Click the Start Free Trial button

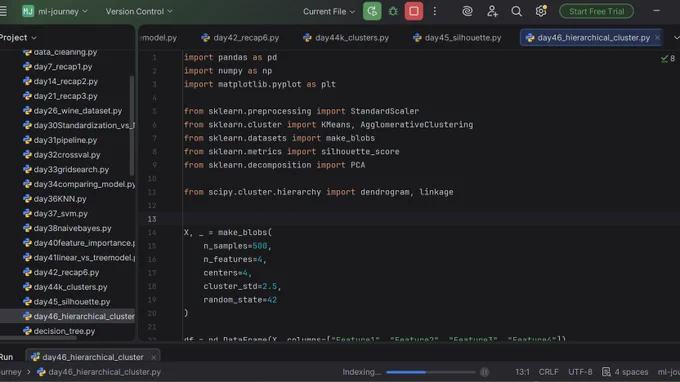[596, 11]
